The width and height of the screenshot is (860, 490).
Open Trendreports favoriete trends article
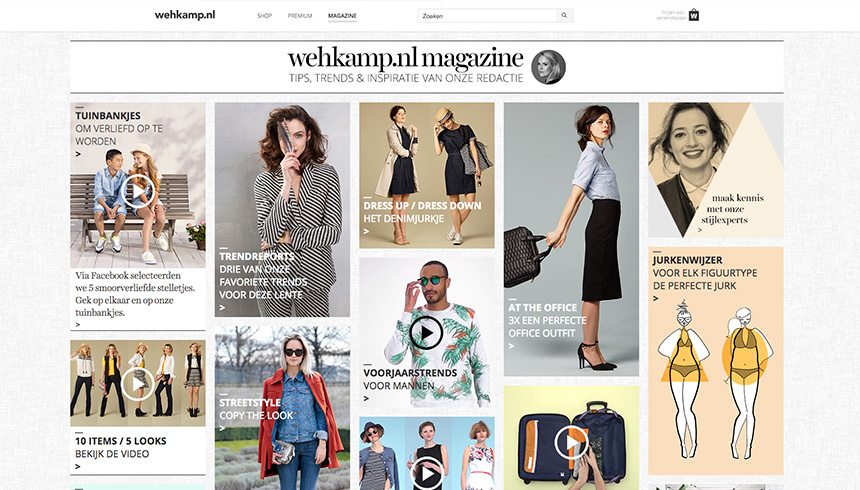pyautogui.click(x=282, y=210)
